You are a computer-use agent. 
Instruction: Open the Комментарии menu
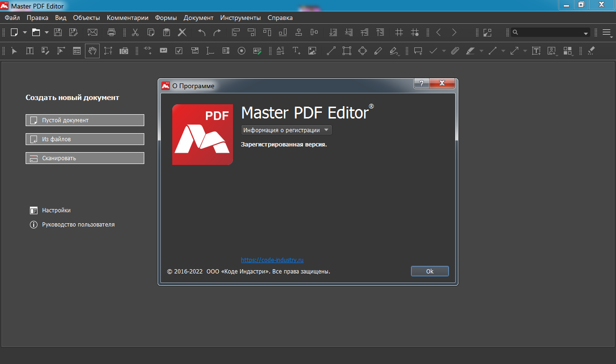pos(128,18)
